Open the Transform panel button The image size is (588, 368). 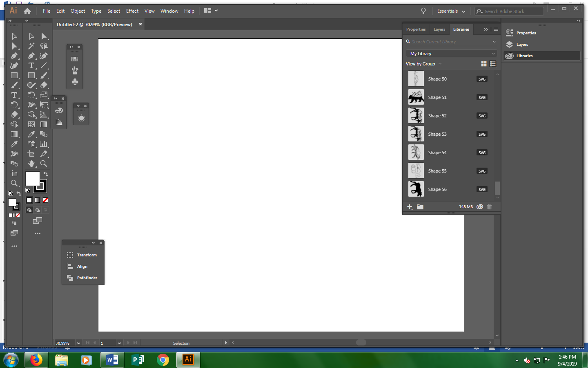click(x=83, y=255)
